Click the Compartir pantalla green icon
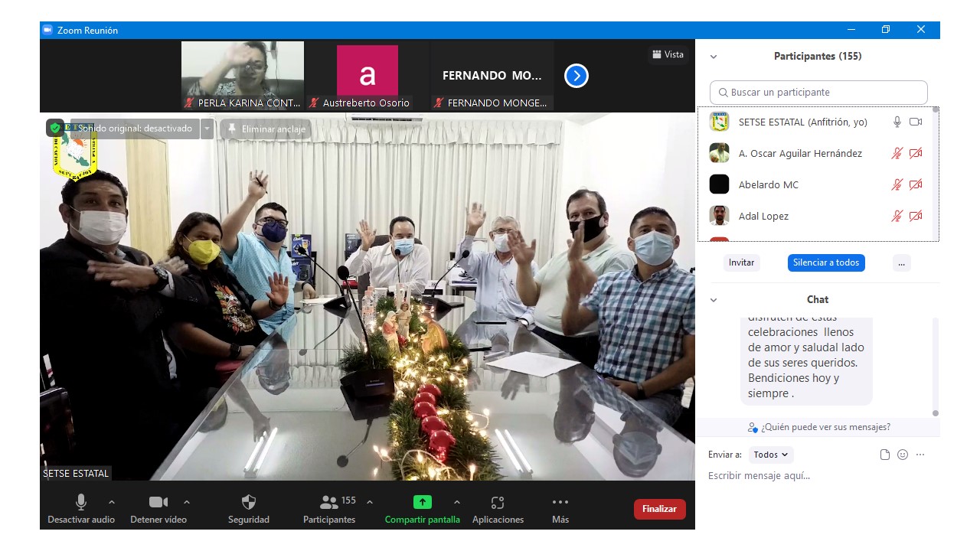 click(x=422, y=502)
